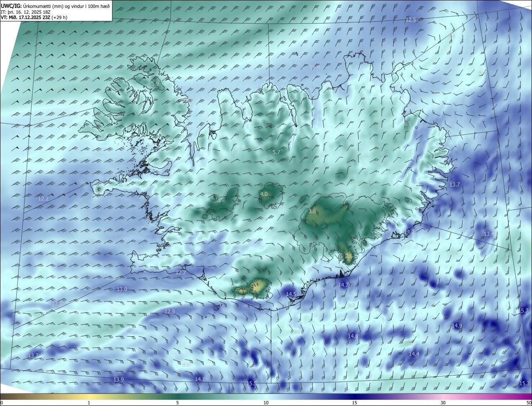This screenshot has height=406, width=532.
Task: Click the '15' tick on the color scale
Action: coord(355,403)
